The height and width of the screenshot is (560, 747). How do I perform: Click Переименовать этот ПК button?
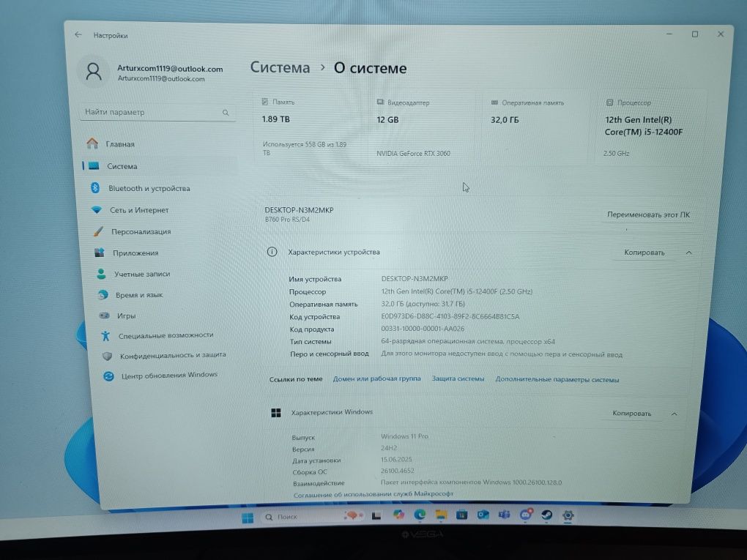click(648, 214)
